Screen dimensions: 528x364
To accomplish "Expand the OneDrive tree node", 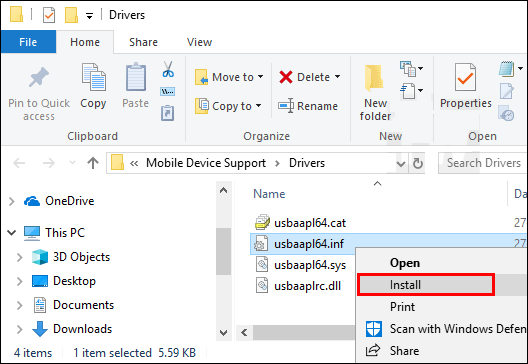I will point(12,201).
